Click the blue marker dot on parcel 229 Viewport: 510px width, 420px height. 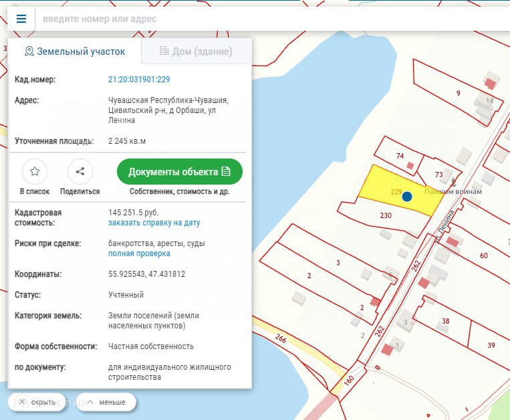(407, 196)
